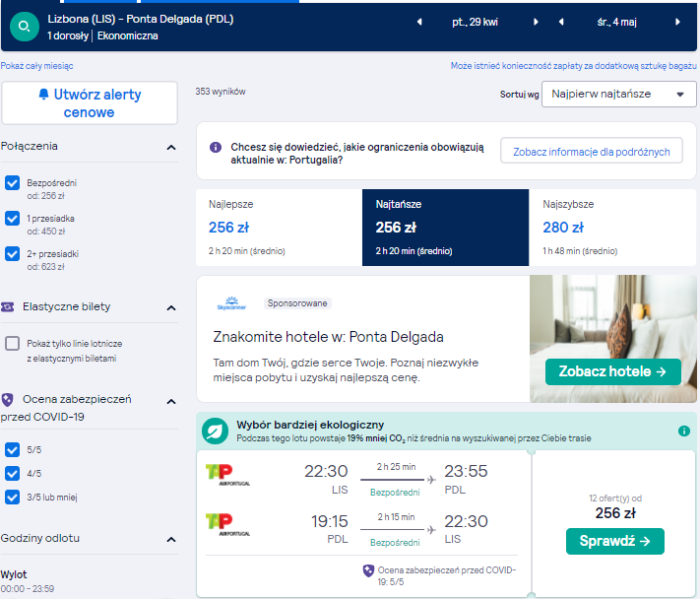Click the Zobacz hotele sponsored button
Image resolution: width=700 pixels, height=599 pixels.
click(x=613, y=371)
